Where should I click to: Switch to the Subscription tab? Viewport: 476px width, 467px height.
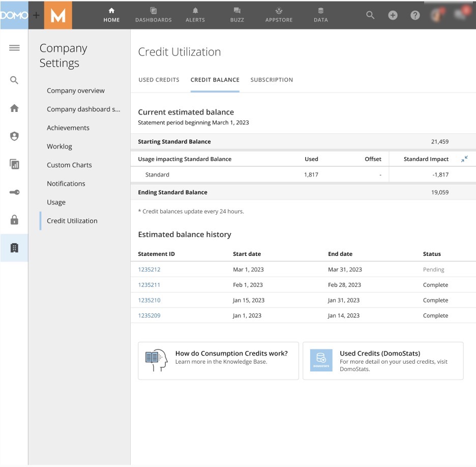[272, 80]
